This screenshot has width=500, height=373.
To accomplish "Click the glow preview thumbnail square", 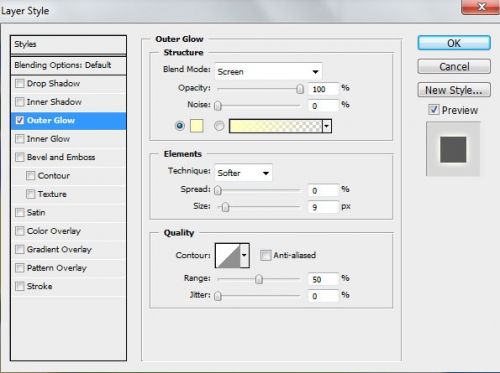I will click(453, 149).
